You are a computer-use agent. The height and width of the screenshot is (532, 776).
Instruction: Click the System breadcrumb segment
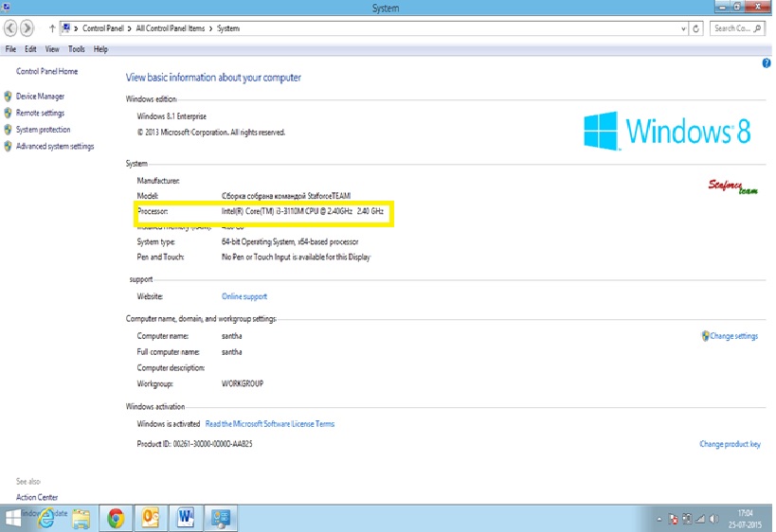pyautogui.click(x=228, y=28)
